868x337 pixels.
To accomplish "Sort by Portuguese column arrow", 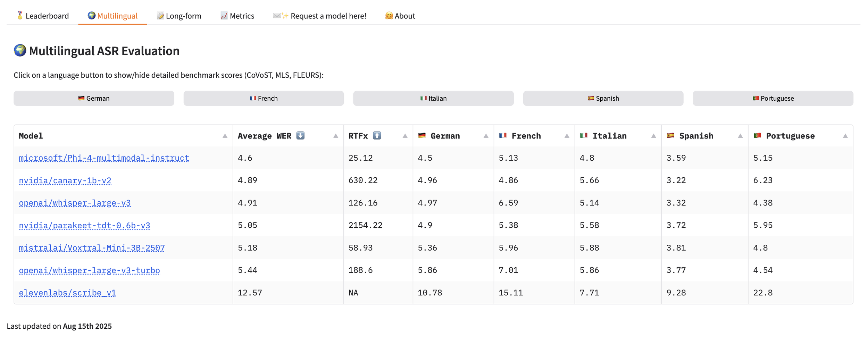I will point(845,136).
